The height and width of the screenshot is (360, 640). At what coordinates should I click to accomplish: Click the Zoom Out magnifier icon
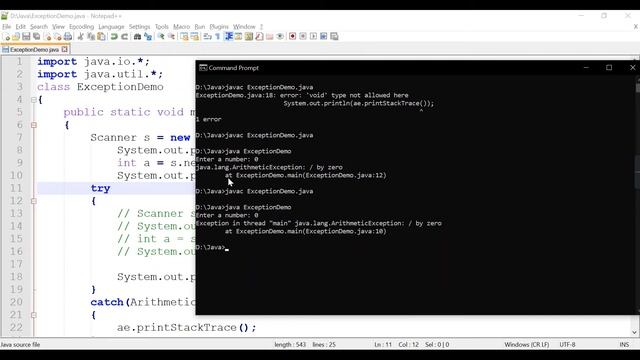[172, 36]
